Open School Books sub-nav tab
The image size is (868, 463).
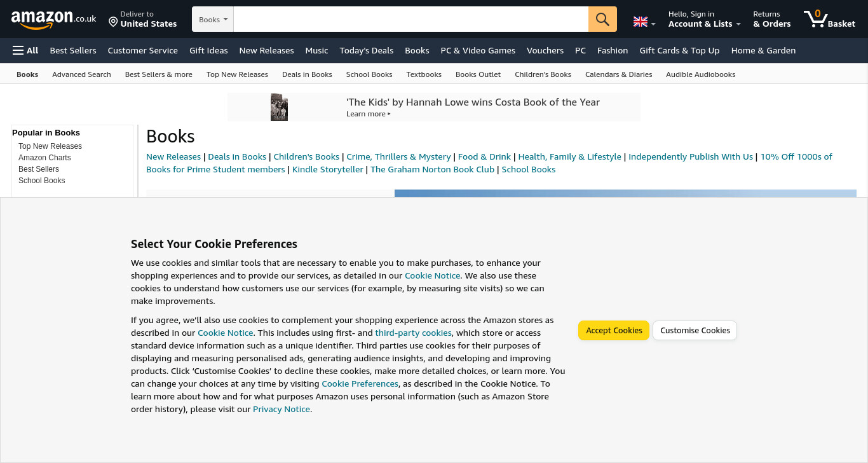pyautogui.click(x=369, y=74)
